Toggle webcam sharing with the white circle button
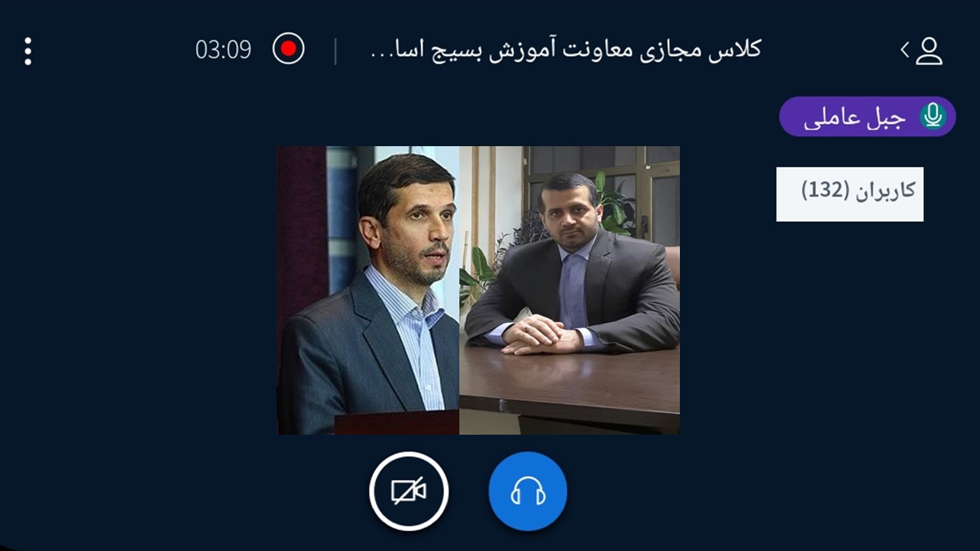The width and height of the screenshot is (980, 551). click(x=409, y=491)
